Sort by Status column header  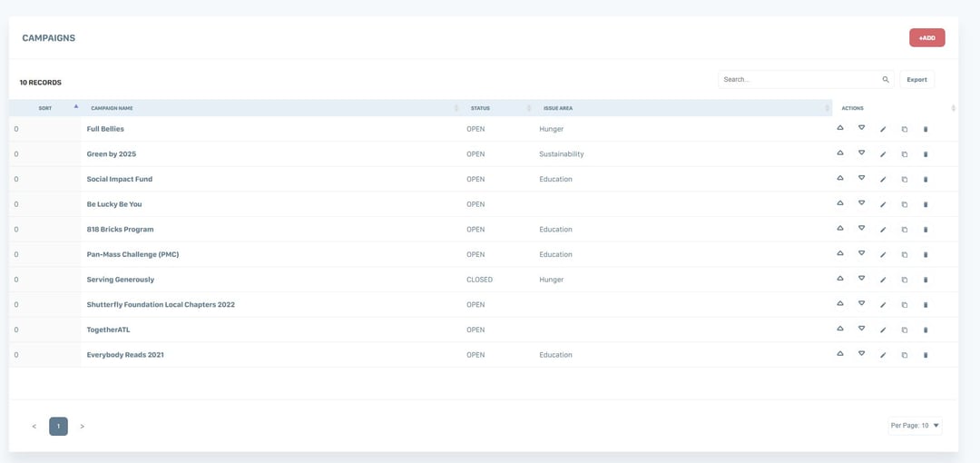pyautogui.click(x=480, y=108)
